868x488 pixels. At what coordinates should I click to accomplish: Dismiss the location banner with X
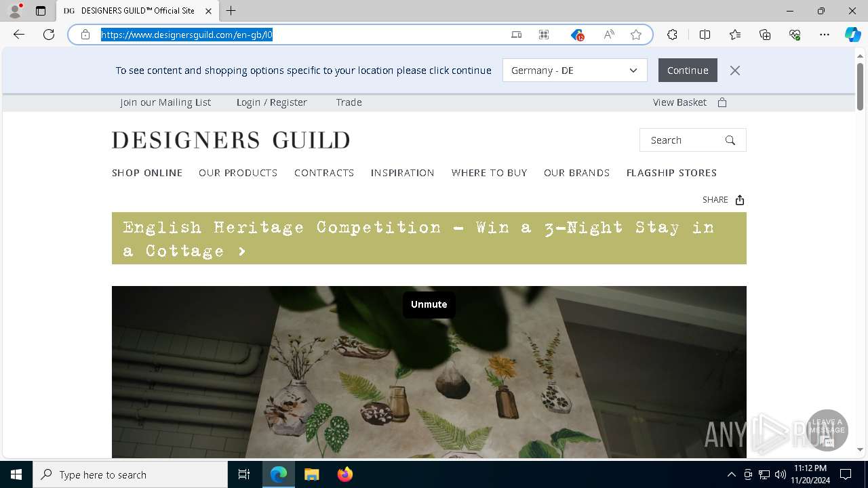click(735, 70)
